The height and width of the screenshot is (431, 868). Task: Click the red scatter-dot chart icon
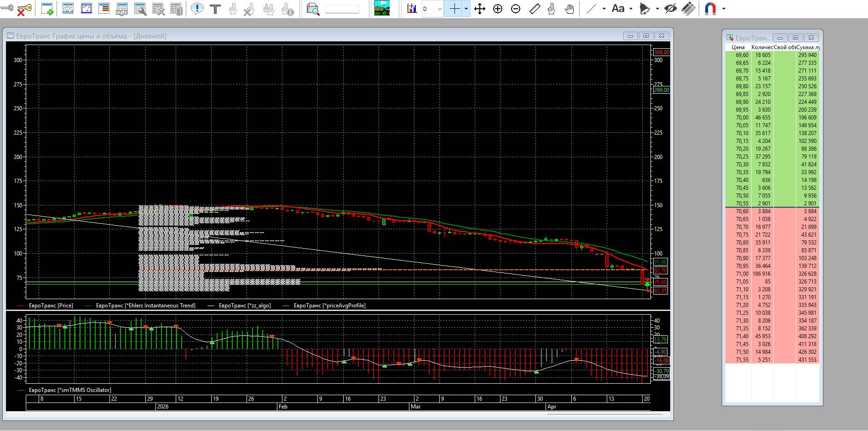coord(86,9)
